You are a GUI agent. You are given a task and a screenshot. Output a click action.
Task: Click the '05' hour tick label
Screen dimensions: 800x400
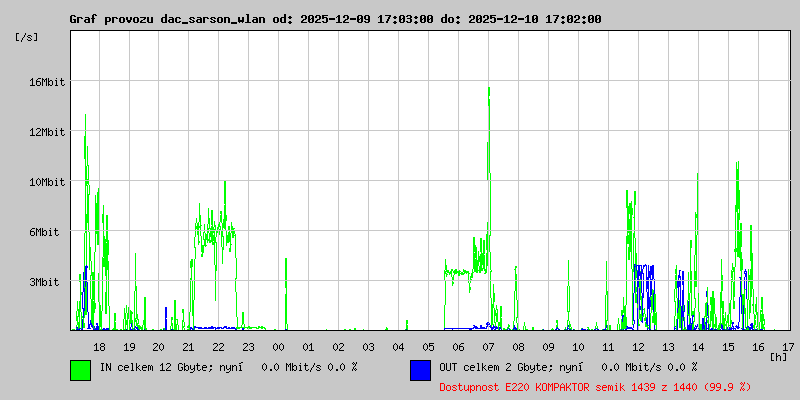(x=429, y=347)
